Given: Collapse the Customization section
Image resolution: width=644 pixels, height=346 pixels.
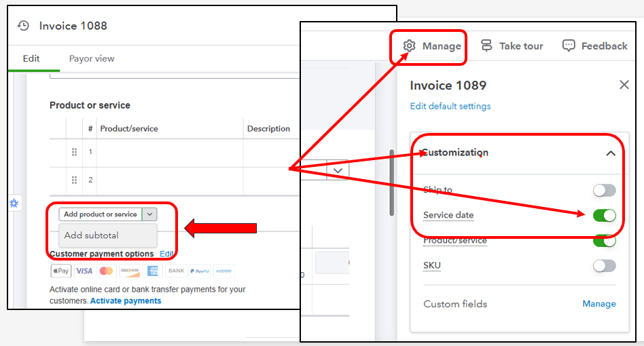Looking at the screenshot, I should click(611, 153).
